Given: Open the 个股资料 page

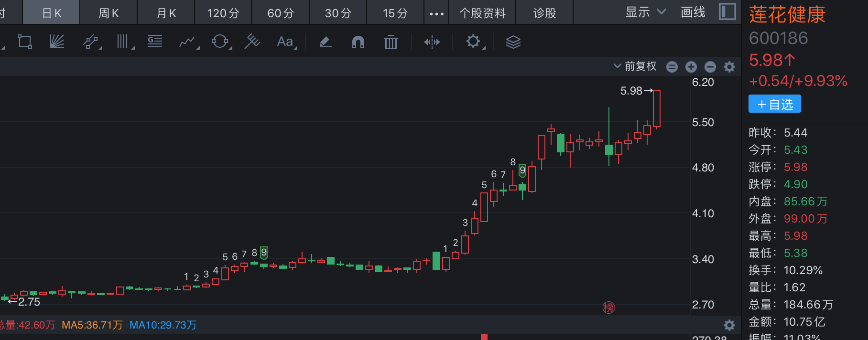Looking at the screenshot, I should [x=482, y=13].
